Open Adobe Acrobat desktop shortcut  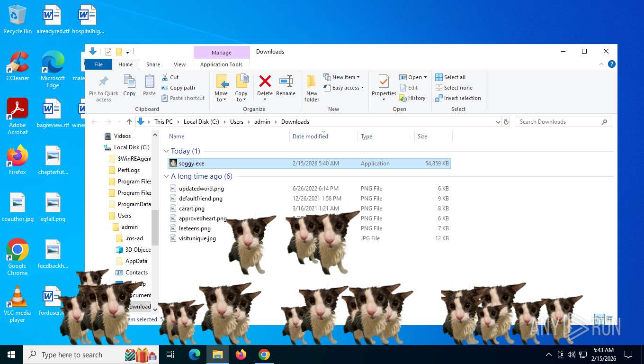[18, 117]
